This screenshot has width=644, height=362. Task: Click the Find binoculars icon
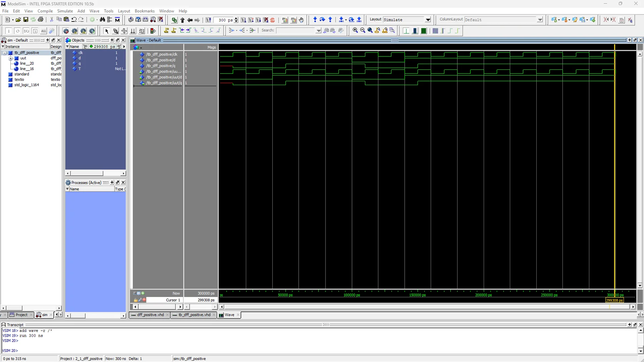pos(102,20)
